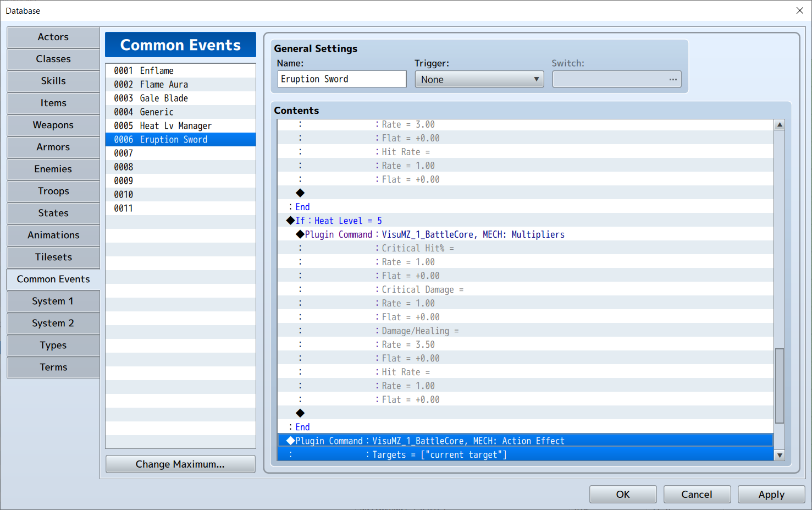
Task: Switch to the Skills tab
Action: click(x=53, y=81)
